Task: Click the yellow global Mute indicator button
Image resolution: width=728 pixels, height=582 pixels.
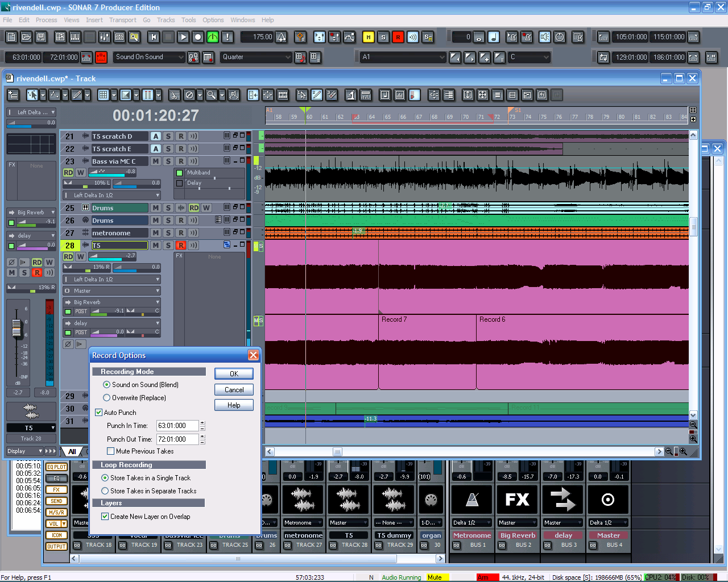Action: [x=369, y=37]
